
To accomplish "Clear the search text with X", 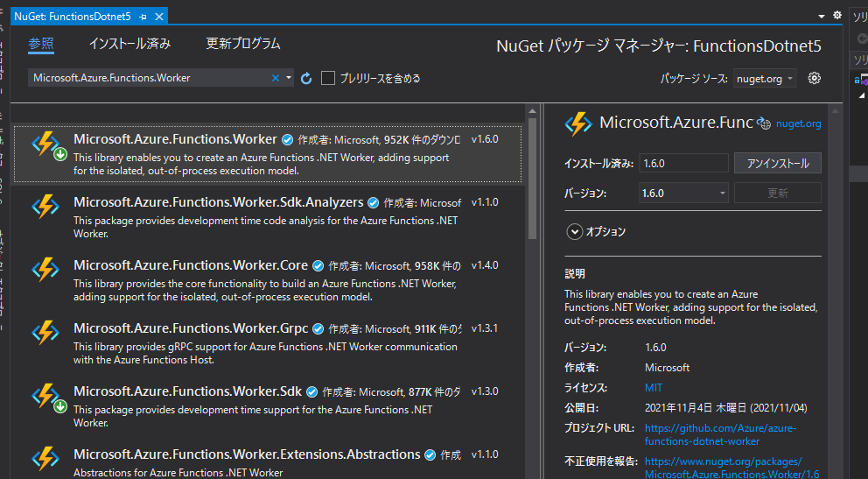I will [275, 78].
